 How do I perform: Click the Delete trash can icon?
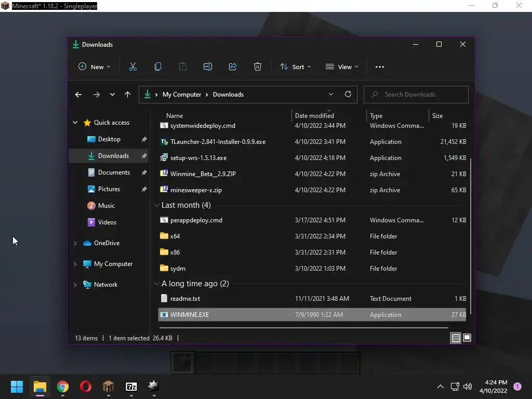[258, 67]
